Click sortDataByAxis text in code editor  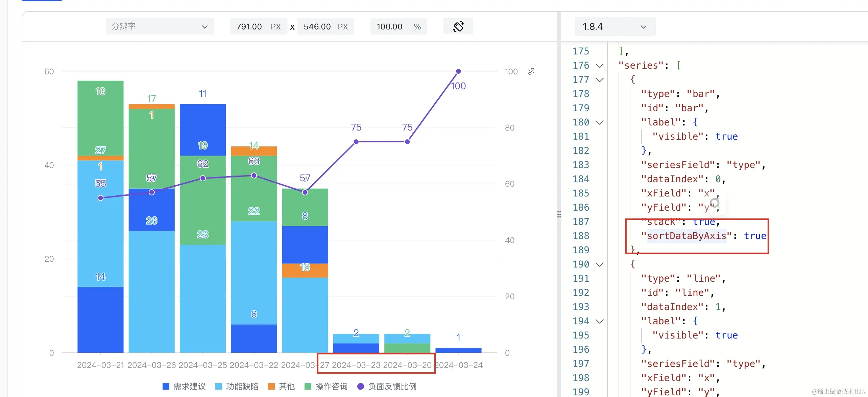(x=686, y=236)
